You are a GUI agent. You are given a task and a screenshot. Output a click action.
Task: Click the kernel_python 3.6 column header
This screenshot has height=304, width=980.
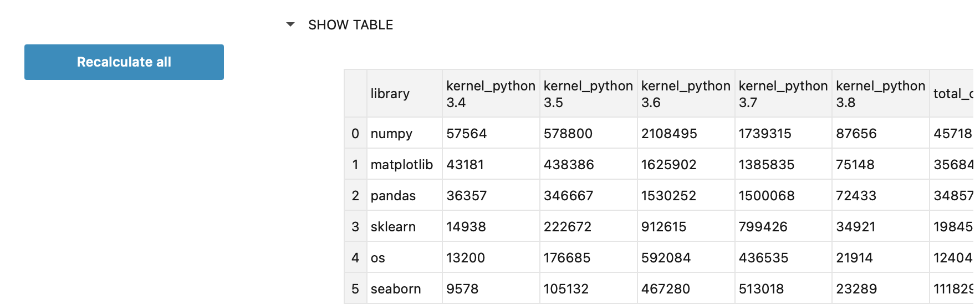[686, 94]
